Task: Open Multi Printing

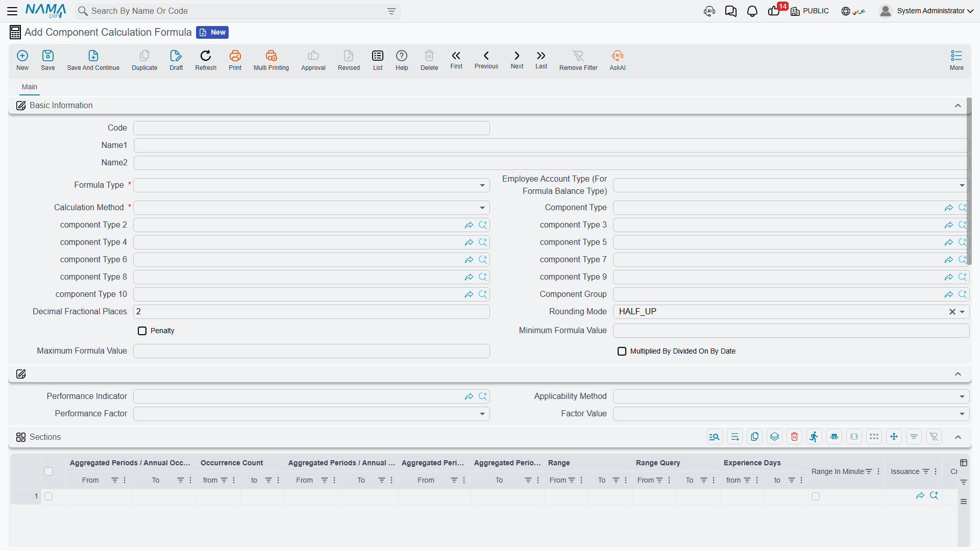Action: pyautogui.click(x=271, y=60)
